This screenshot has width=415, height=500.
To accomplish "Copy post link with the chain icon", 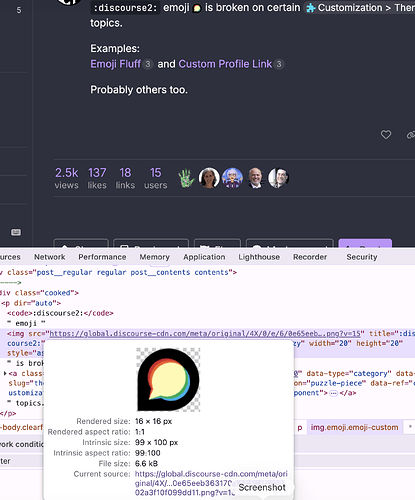I will point(411,135).
